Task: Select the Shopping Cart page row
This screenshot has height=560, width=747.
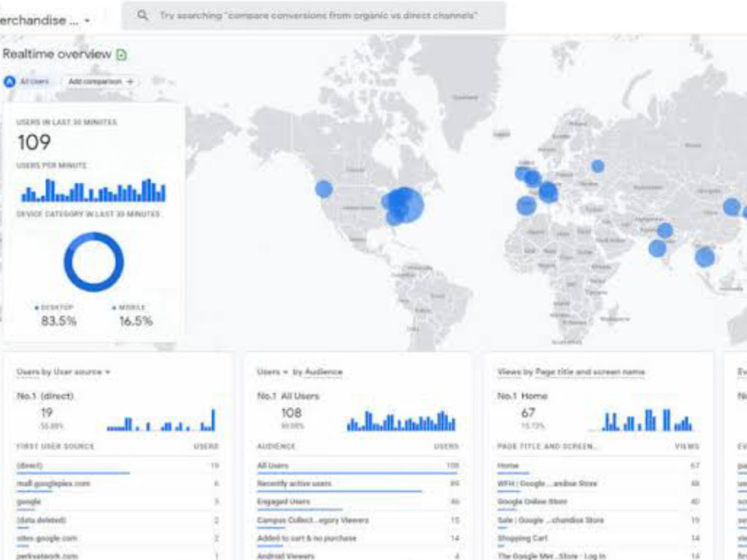Action: pyautogui.click(x=598, y=538)
